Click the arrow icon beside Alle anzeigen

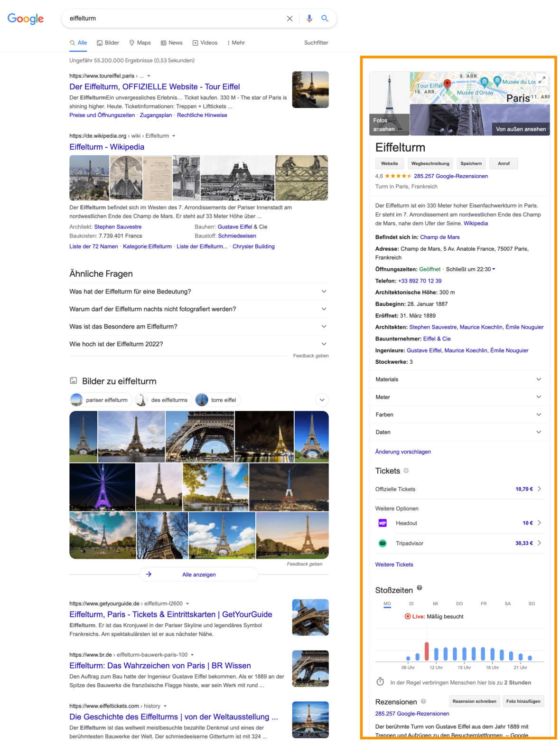point(149,574)
